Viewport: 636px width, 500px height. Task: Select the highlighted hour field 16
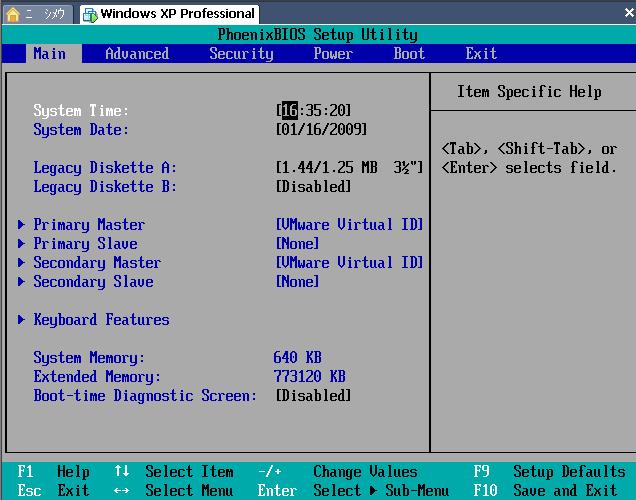click(290, 110)
